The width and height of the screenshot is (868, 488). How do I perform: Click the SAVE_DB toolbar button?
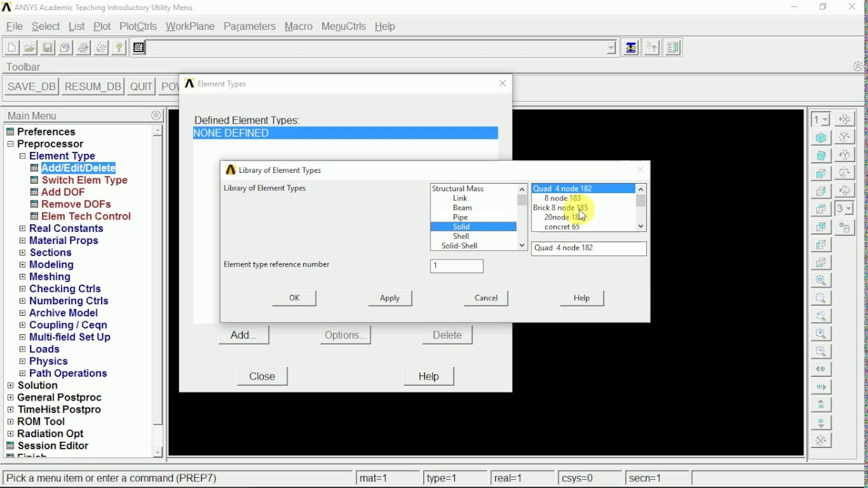(x=31, y=87)
